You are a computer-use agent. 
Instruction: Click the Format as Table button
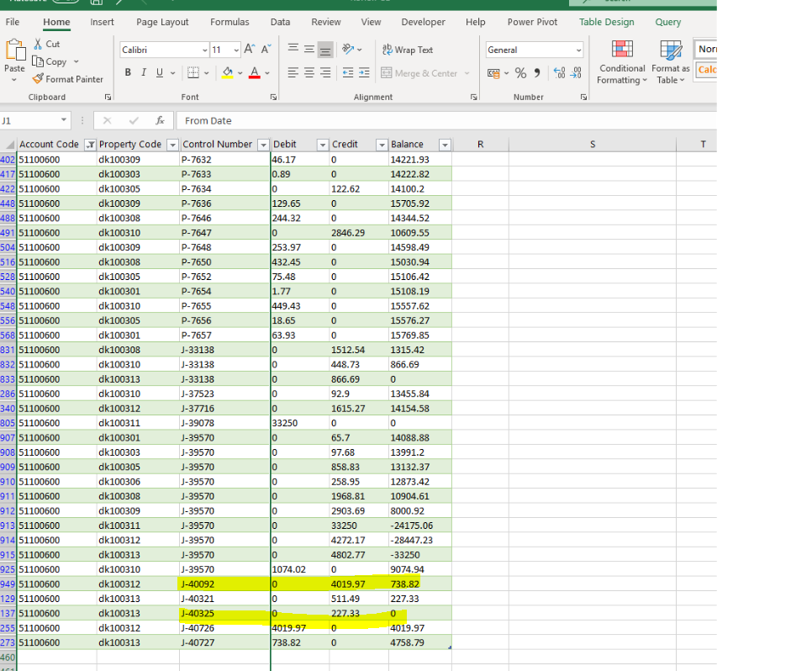pos(670,63)
